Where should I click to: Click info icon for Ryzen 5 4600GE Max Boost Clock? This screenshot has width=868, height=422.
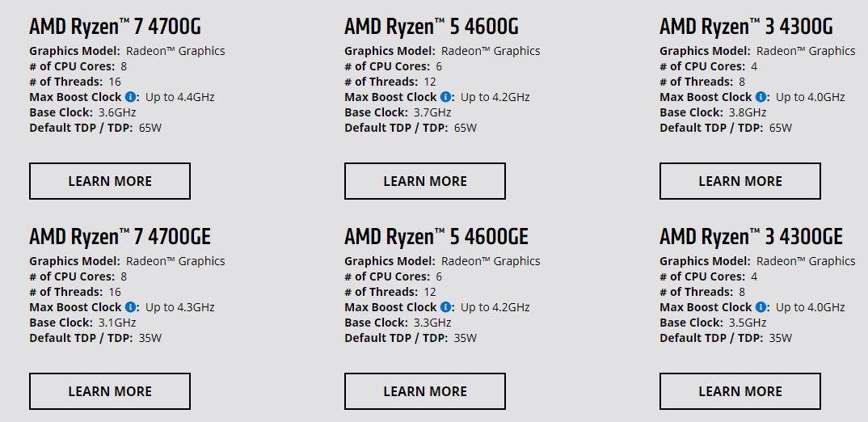pos(445,307)
